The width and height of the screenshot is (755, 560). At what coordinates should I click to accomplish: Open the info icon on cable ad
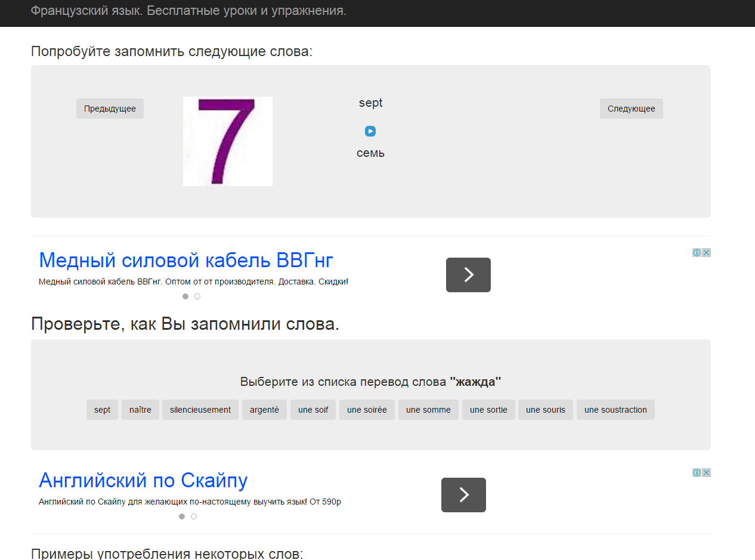[x=697, y=253]
